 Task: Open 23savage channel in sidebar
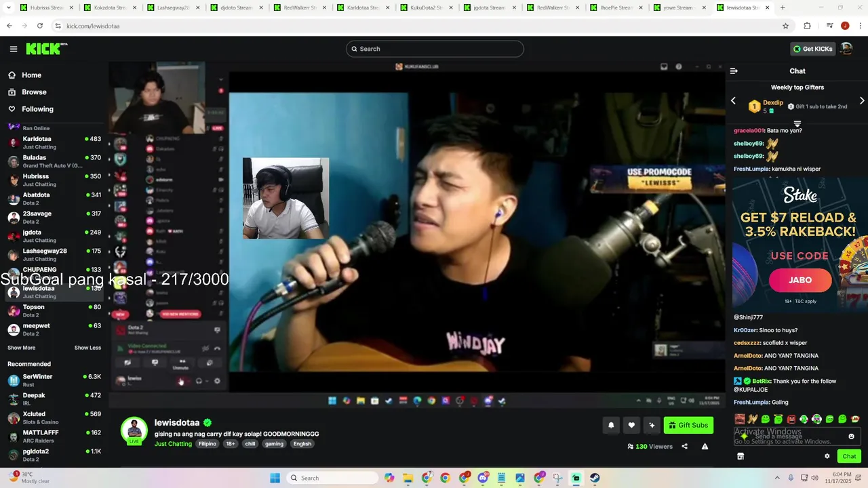(x=54, y=217)
